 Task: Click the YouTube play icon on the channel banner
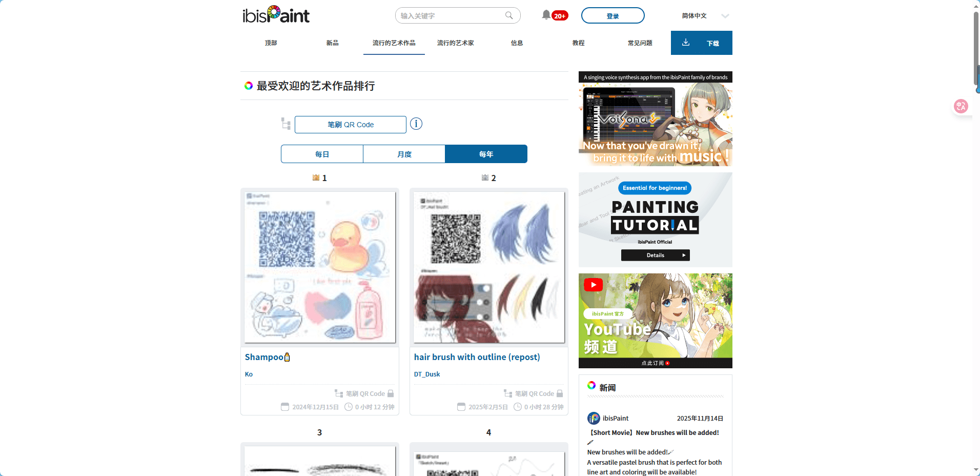coord(593,285)
